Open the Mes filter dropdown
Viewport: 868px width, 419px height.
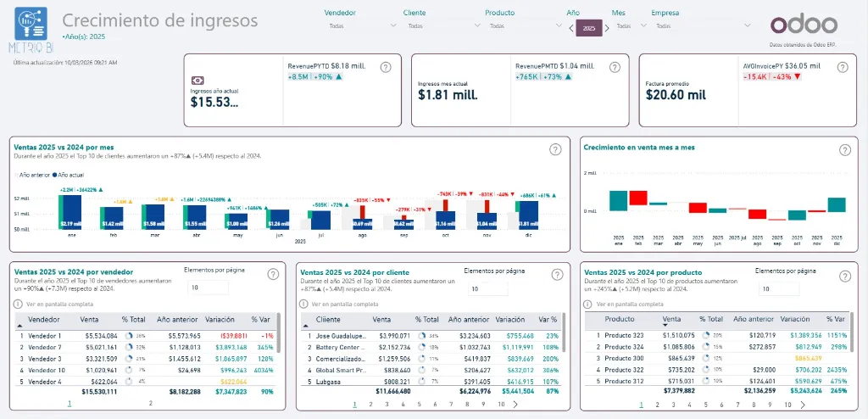point(630,25)
